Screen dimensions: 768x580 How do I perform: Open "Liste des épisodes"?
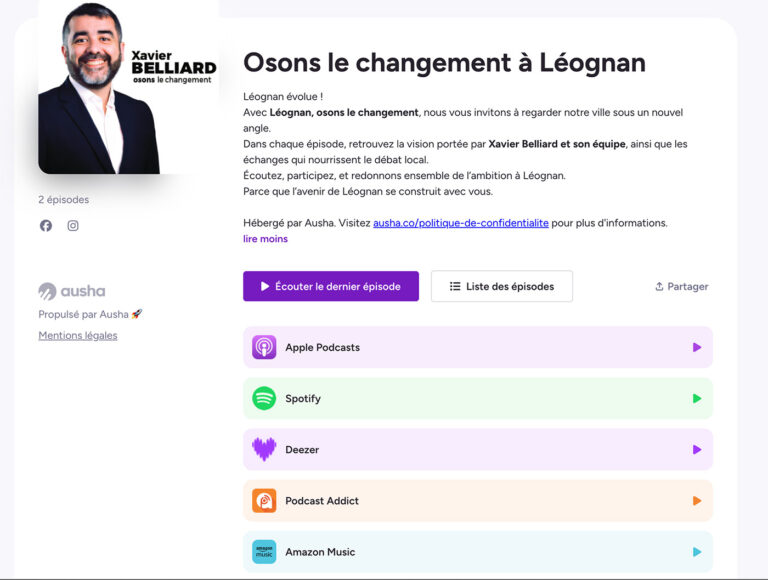[x=502, y=286]
